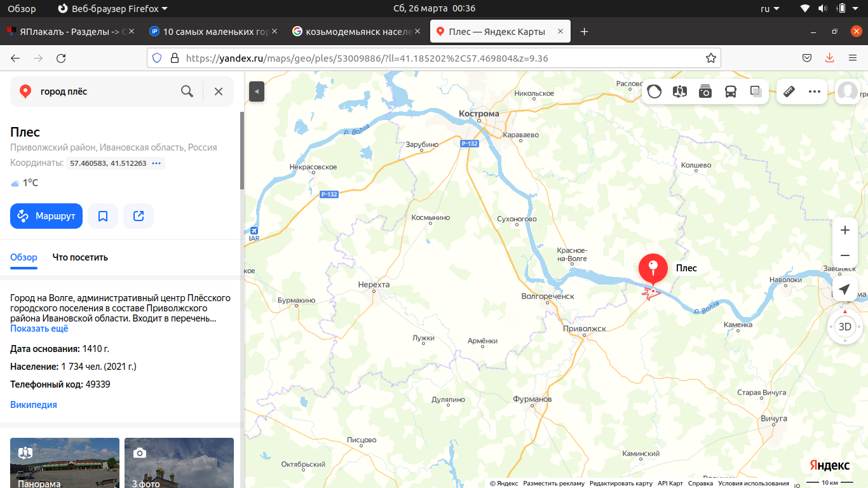Show public transport (bus) layer

[731, 91]
